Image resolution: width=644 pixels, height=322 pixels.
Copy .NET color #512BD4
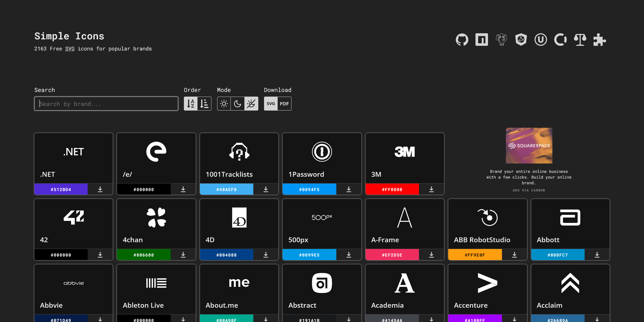(61, 189)
